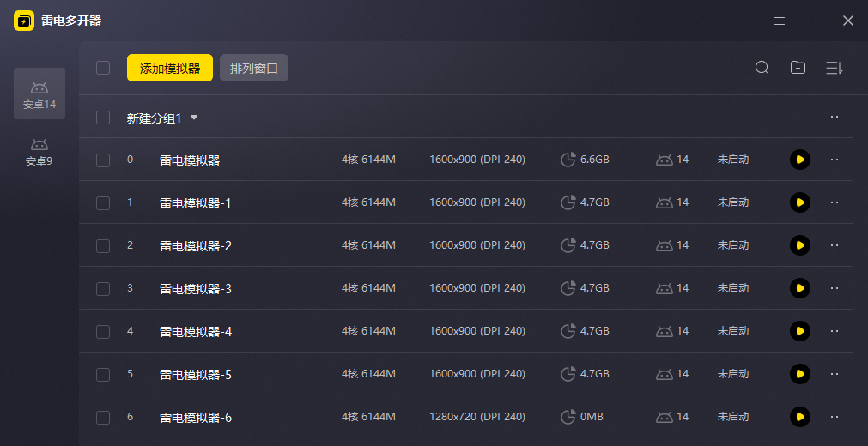Tick the select-all checkbox in toolbar

point(103,68)
